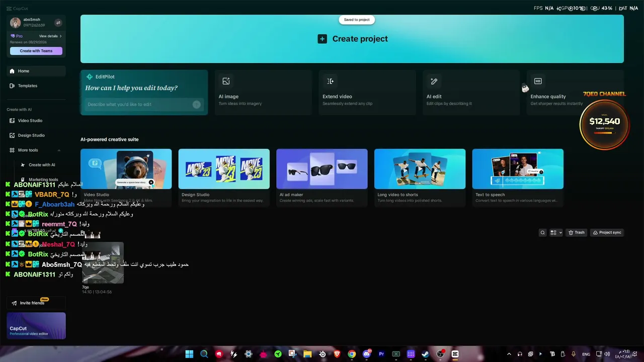
Task: Click the Enhance quality HD icon
Action: (538, 81)
